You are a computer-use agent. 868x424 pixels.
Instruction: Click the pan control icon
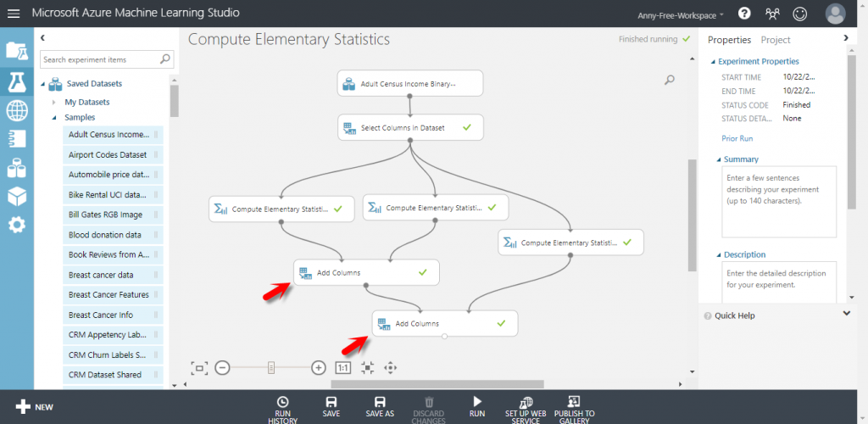[391, 367]
